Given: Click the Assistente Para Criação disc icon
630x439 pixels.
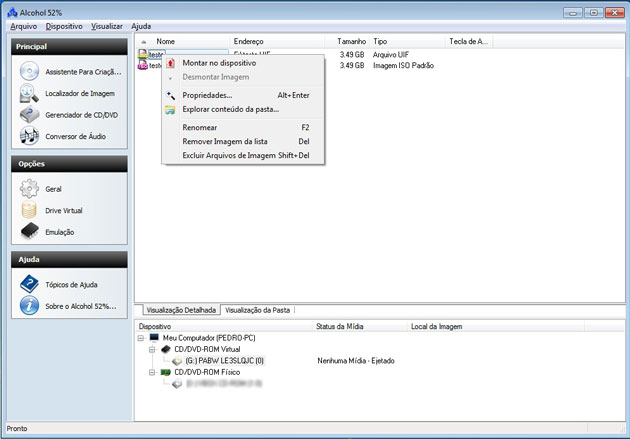Looking at the screenshot, I should pos(29,71).
